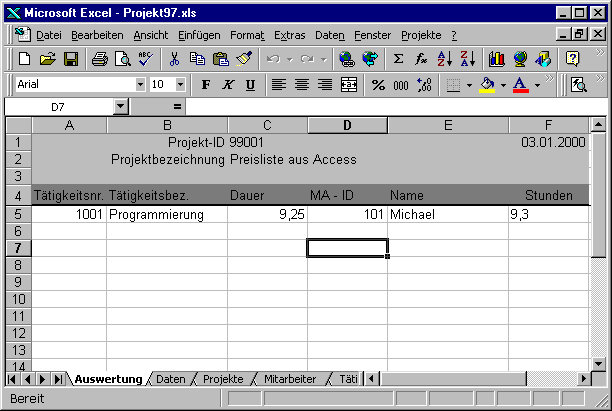Click the AutoSum sigma icon
Viewport: 612px width, 411px height.
(x=399, y=59)
